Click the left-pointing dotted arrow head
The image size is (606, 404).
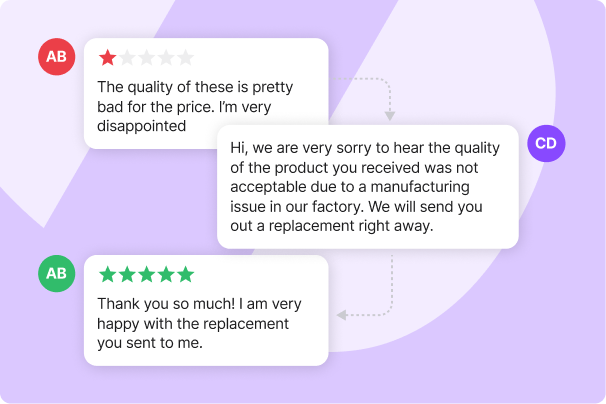[x=341, y=315]
